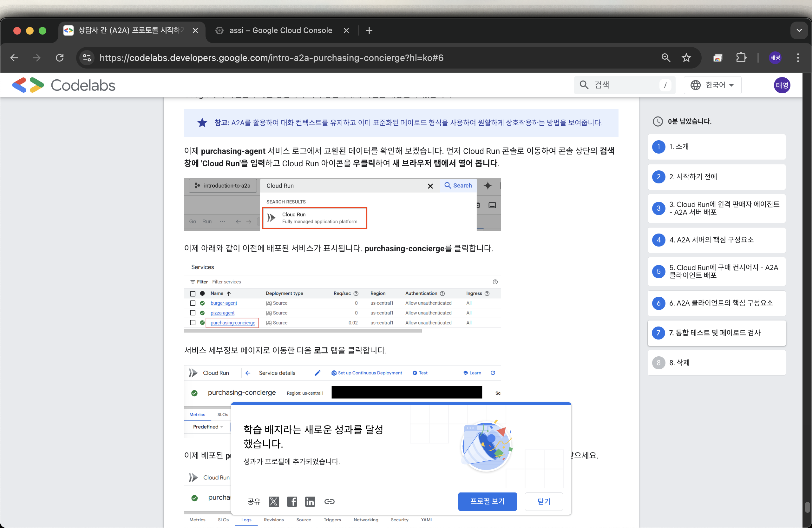Image resolution: width=812 pixels, height=528 pixels.
Task: Click the Codelabs logo
Action: [64, 85]
